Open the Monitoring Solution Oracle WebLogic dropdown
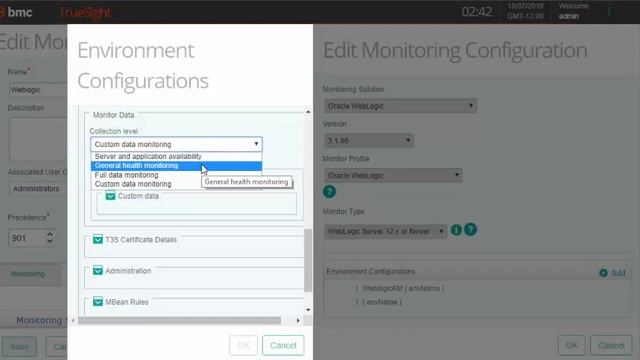 click(x=400, y=106)
